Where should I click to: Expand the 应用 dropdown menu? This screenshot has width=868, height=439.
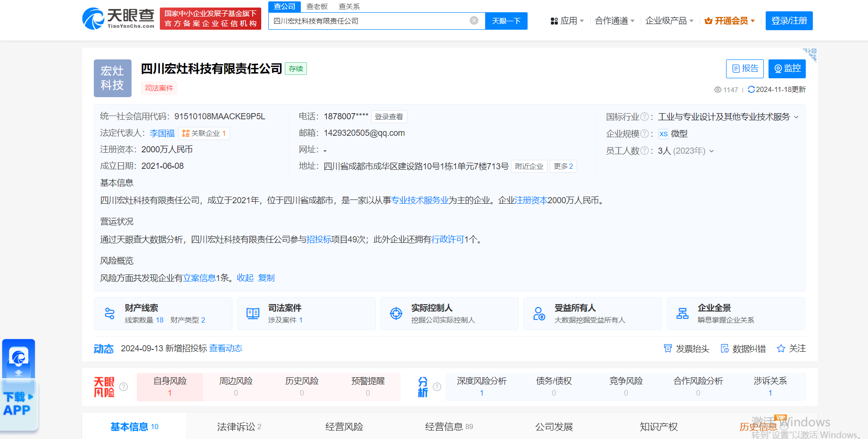[x=582, y=21]
